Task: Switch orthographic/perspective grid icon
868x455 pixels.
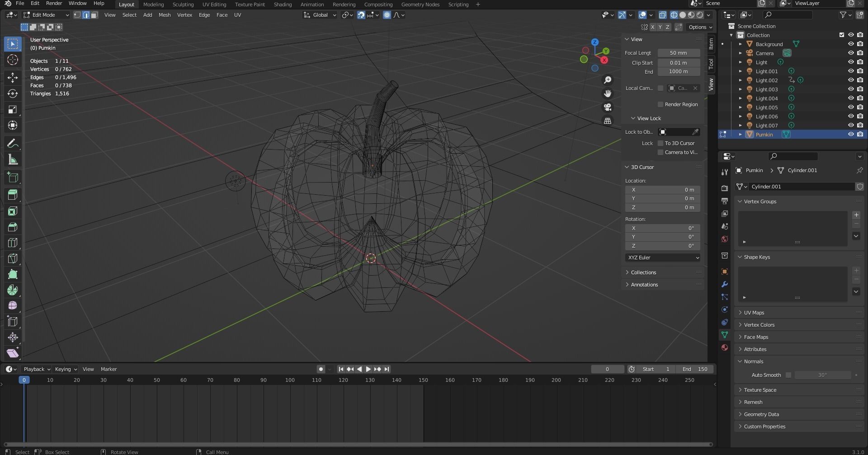Action: [608, 121]
